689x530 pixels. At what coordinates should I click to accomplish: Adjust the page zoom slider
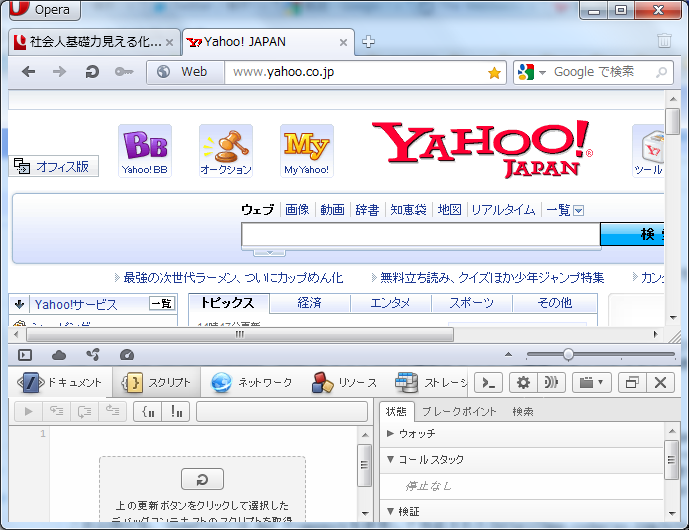click(568, 354)
